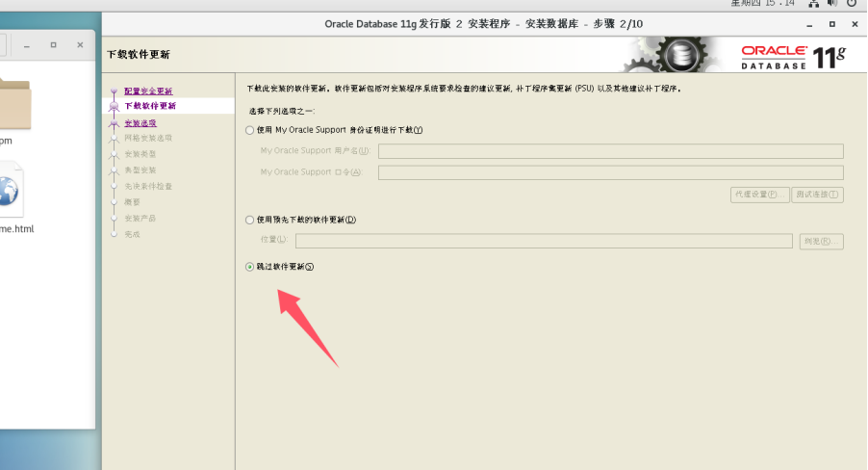Maximize the Oracle installer window
This screenshot has height=470, width=868.
pyautogui.click(x=832, y=24)
